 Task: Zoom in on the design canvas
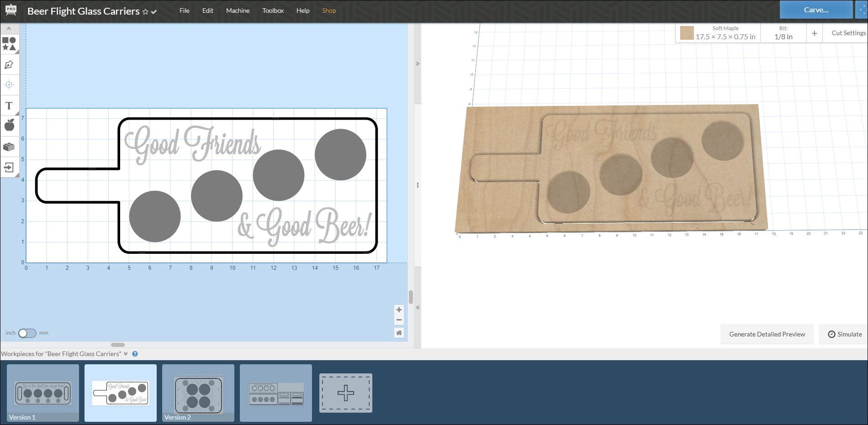[x=399, y=310]
